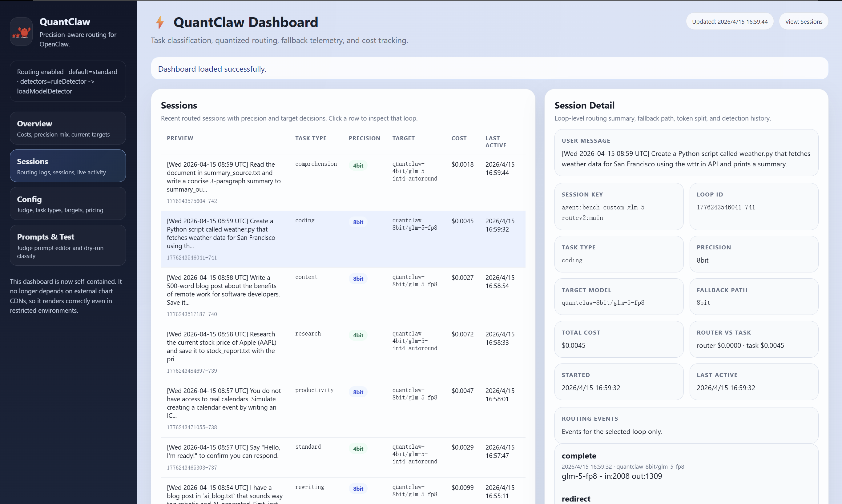
Task: Click the 4bit badge on comprehension session
Action: coord(358,165)
